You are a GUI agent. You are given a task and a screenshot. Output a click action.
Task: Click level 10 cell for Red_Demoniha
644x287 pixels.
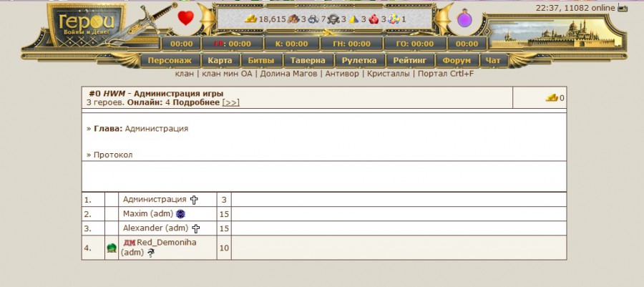(224, 248)
